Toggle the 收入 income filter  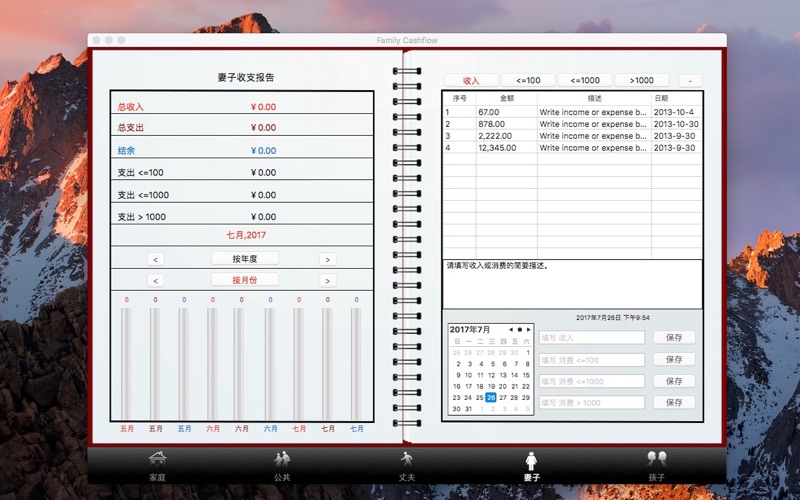(471, 80)
